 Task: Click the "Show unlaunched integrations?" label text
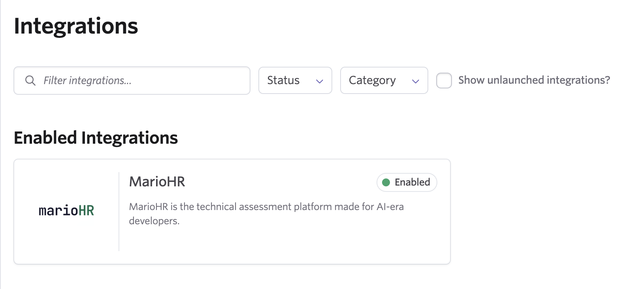(x=534, y=80)
